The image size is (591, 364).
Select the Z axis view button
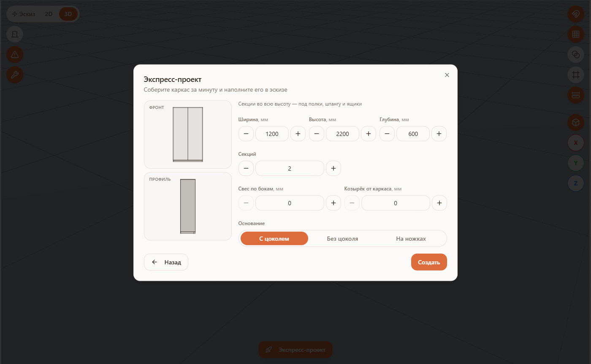coord(575,183)
